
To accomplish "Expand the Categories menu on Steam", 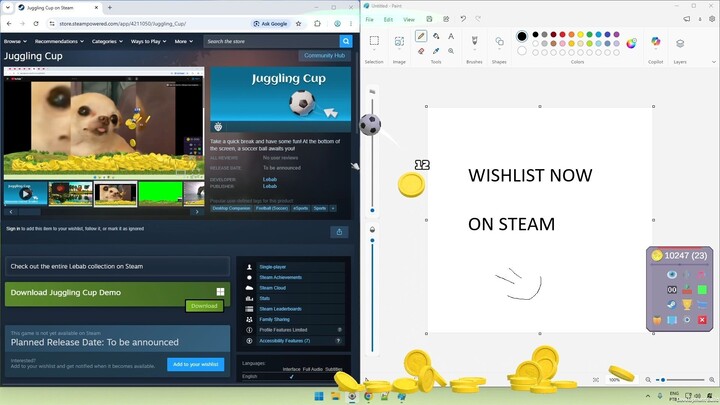I will (107, 41).
